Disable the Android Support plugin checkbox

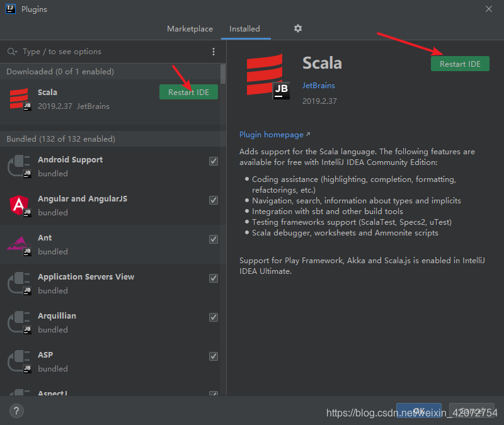point(214,161)
